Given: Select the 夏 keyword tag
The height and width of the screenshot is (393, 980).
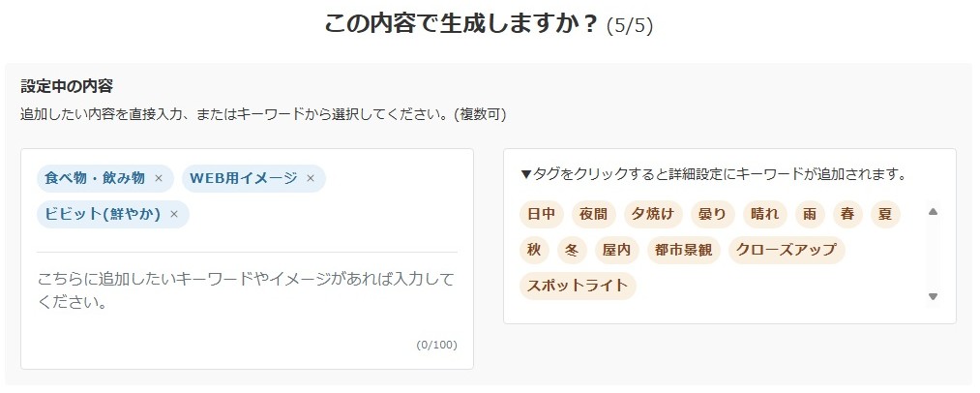Looking at the screenshot, I should tap(883, 214).
